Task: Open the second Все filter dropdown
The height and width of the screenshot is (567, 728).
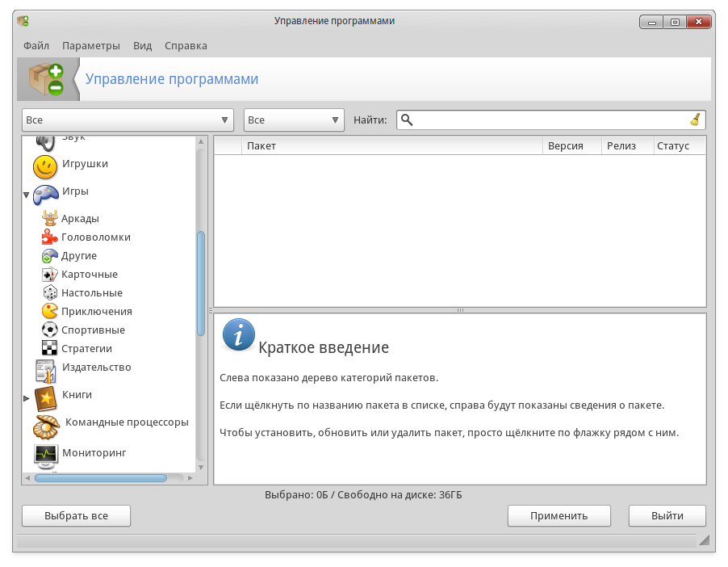Action: [x=294, y=120]
